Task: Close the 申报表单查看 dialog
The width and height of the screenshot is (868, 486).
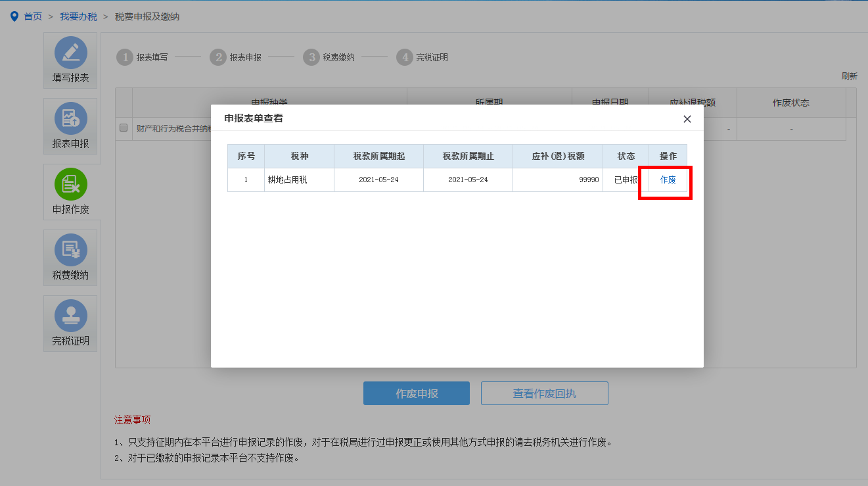Action: [687, 119]
